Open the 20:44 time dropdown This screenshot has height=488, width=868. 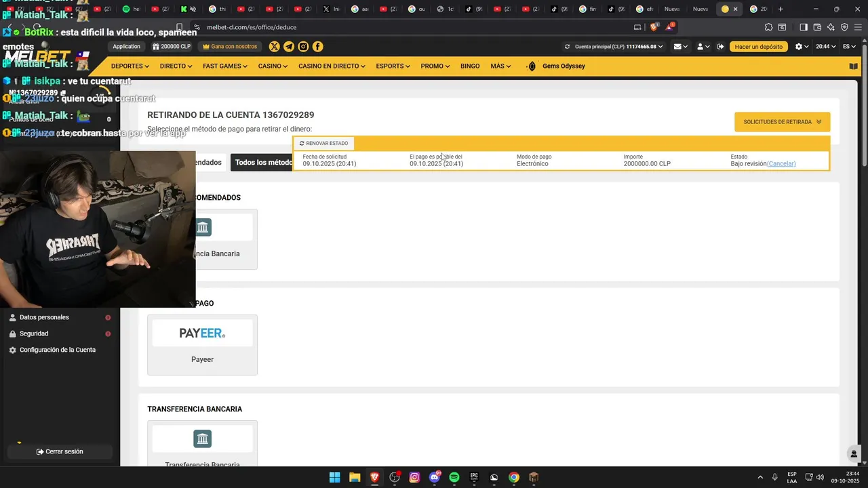click(826, 47)
